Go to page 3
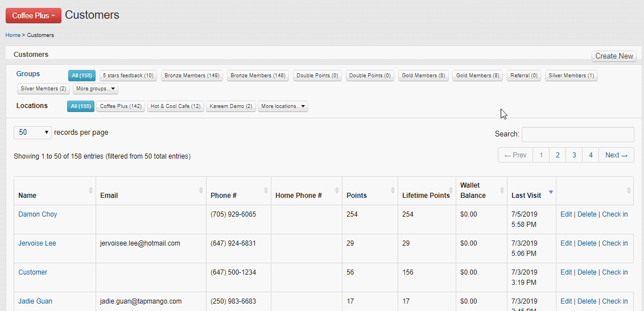644x311 pixels. pyautogui.click(x=574, y=155)
